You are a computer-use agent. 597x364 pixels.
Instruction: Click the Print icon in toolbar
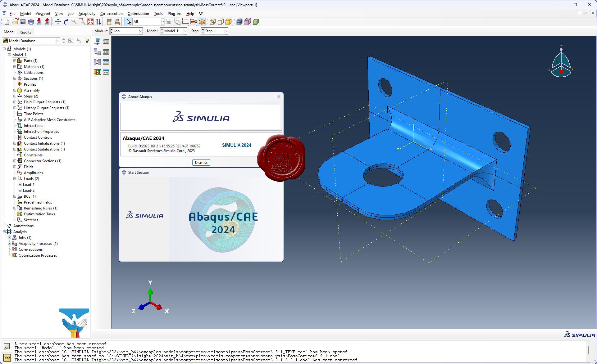[x=31, y=22]
